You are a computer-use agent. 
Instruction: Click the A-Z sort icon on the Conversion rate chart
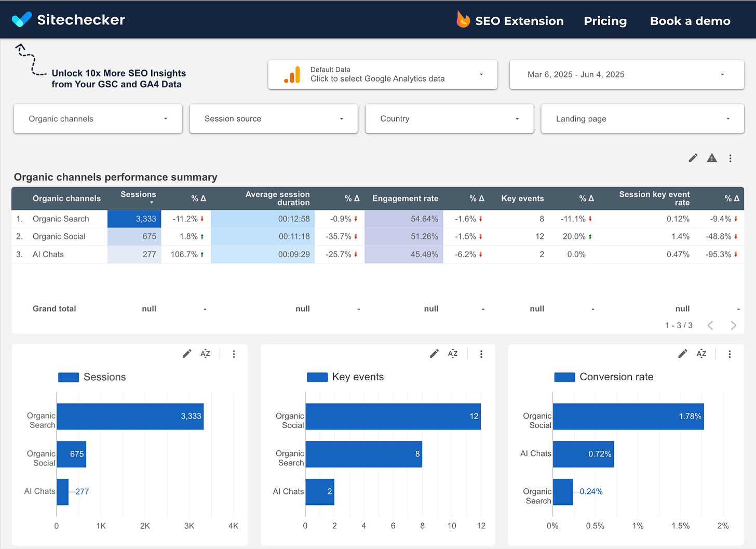(701, 354)
